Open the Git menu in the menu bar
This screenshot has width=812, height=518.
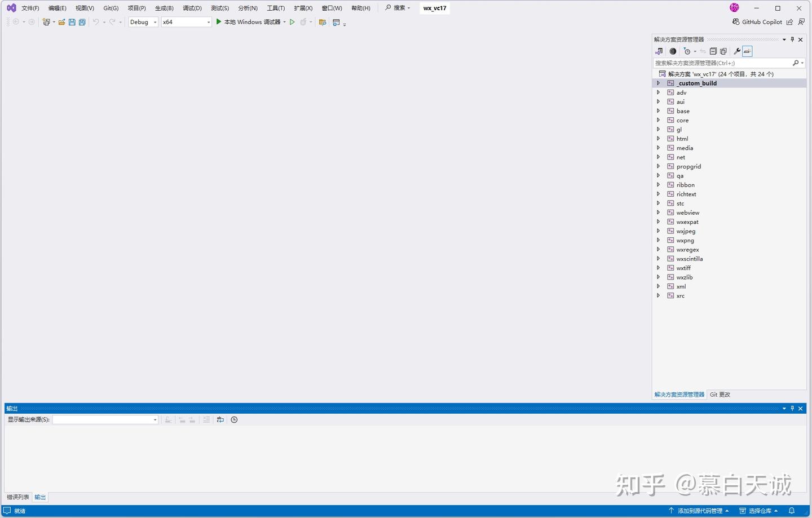coord(111,8)
